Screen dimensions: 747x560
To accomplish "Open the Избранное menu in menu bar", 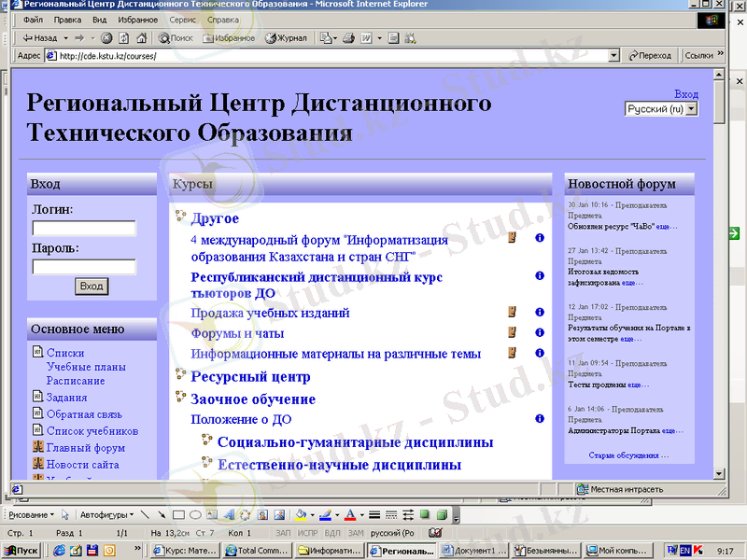I will [137, 20].
